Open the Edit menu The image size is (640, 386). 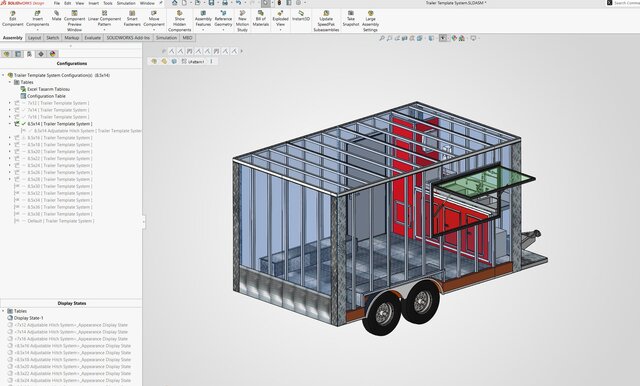tap(68, 3)
